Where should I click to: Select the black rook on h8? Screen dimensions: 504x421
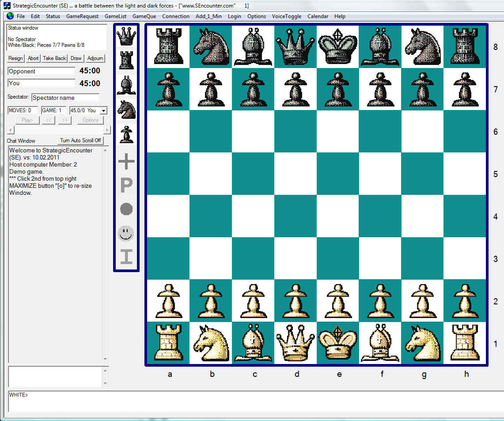[x=465, y=46]
